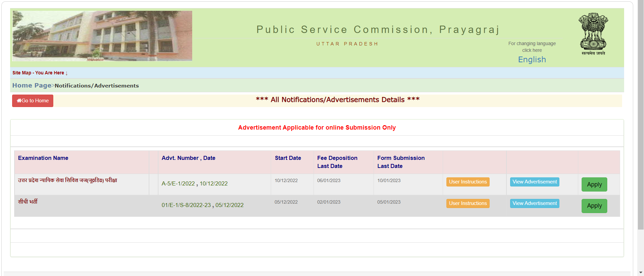Click the Advt. Number, Date column header
Image resolution: width=644 pixels, height=276 pixels.
[188, 158]
